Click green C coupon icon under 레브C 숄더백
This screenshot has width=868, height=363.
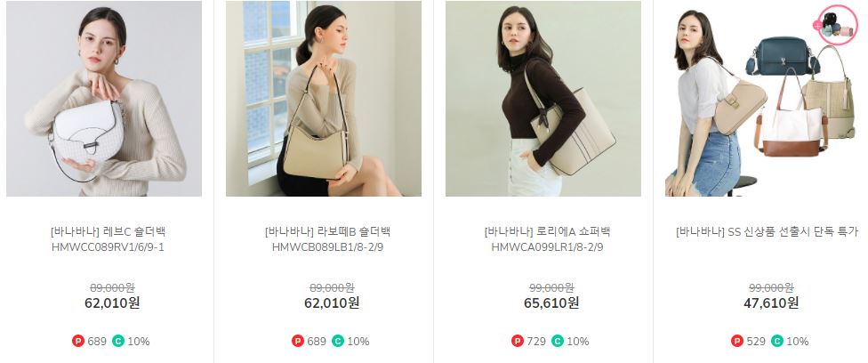118,341
